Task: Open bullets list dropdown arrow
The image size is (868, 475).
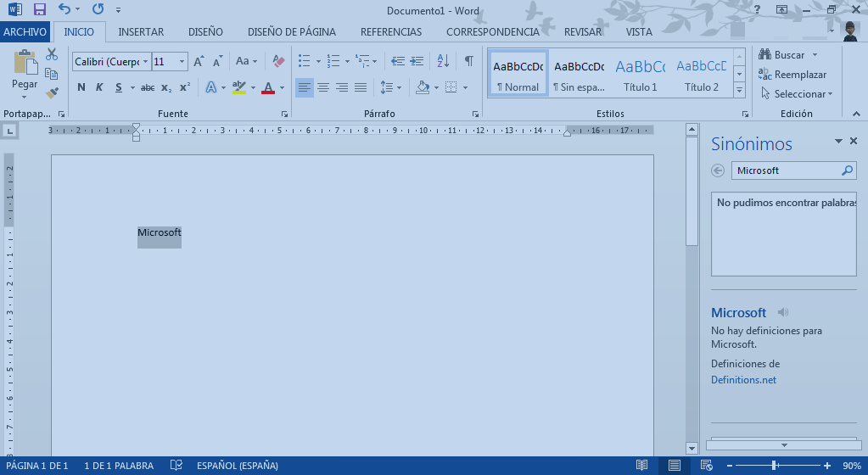Action: click(318, 61)
